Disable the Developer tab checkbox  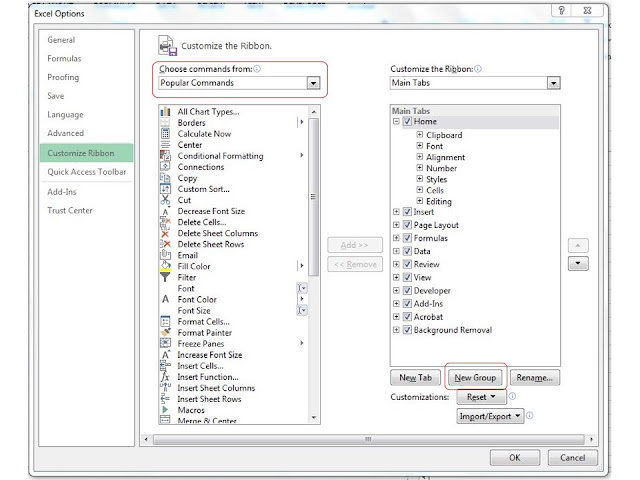[x=407, y=290]
